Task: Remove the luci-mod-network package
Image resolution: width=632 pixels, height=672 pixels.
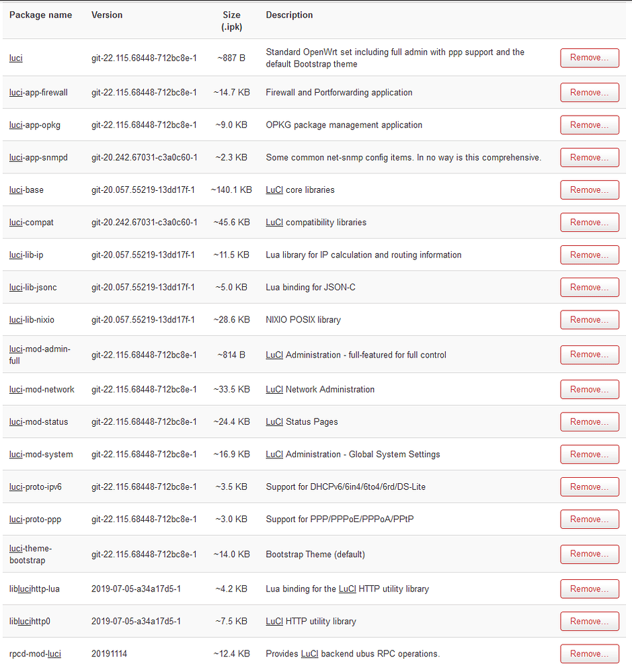Action: [x=590, y=390]
